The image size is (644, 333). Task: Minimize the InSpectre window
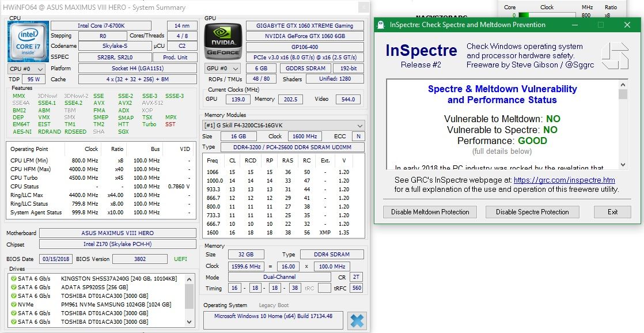coord(575,25)
